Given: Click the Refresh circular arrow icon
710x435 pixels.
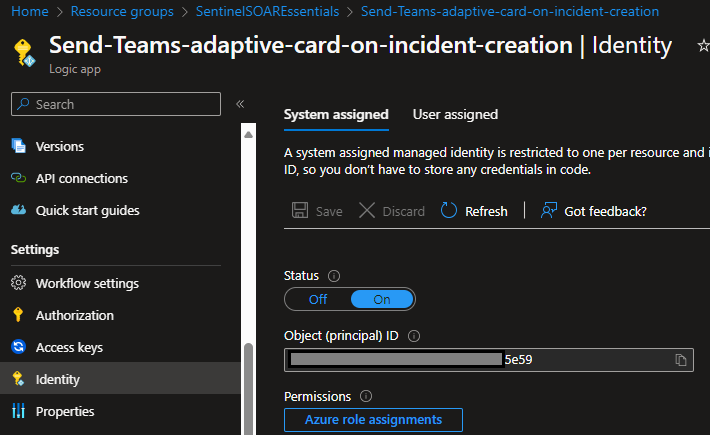Looking at the screenshot, I should point(449,210).
